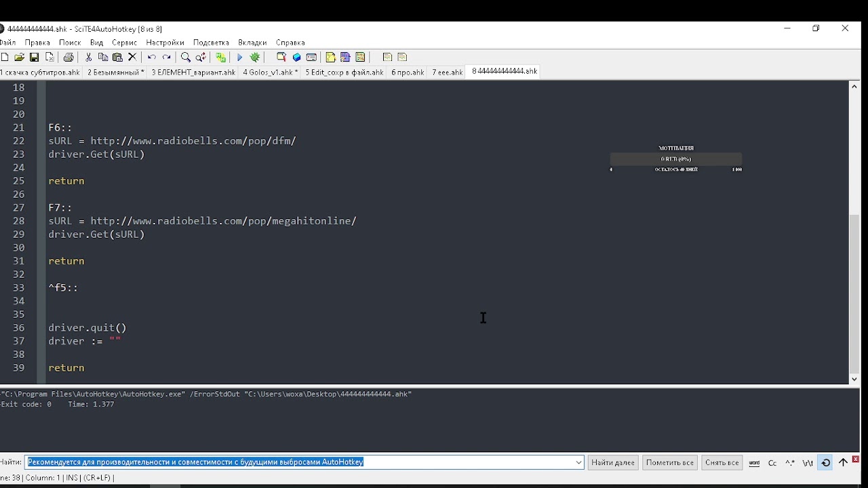868x488 pixels.
Task: Toggle regular expression search option
Action: pos(790,463)
